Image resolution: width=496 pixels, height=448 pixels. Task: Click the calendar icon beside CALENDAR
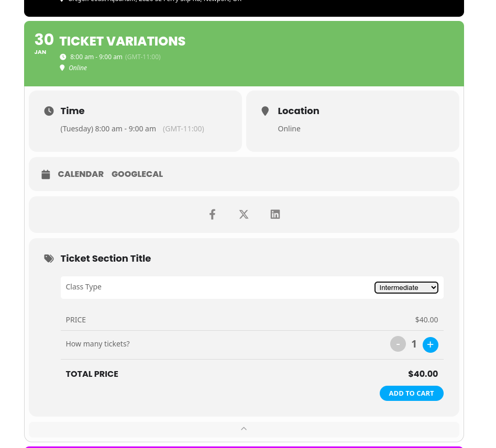tap(46, 174)
